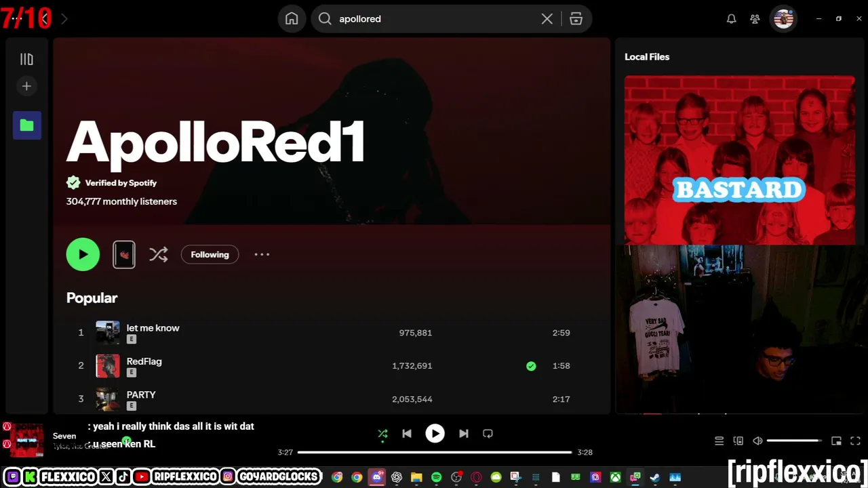Skip to the previous track
The width and height of the screenshot is (868, 488).
click(x=407, y=434)
